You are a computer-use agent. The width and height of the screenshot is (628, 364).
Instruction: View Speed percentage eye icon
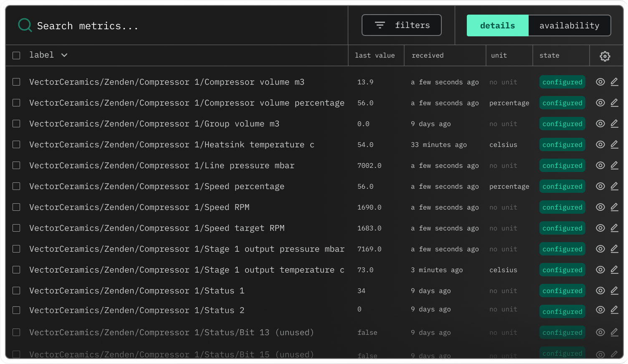click(600, 186)
